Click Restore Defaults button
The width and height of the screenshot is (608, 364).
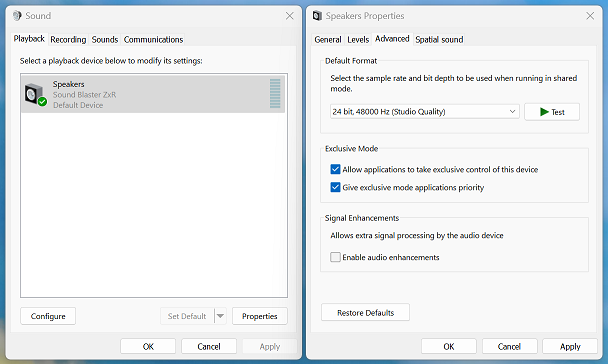pos(365,312)
